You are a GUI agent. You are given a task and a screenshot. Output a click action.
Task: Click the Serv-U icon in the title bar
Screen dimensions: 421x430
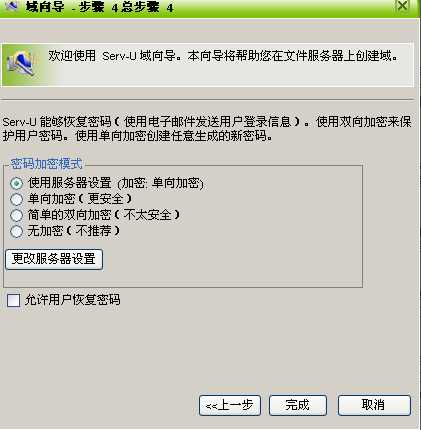pyautogui.click(x=12, y=5)
